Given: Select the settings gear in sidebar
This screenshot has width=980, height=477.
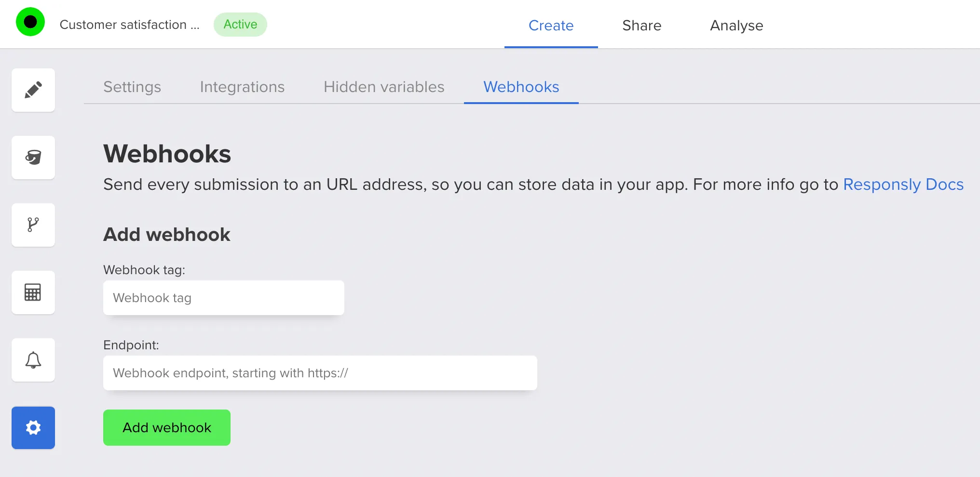Looking at the screenshot, I should pyautogui.click(x=33, y=427).
